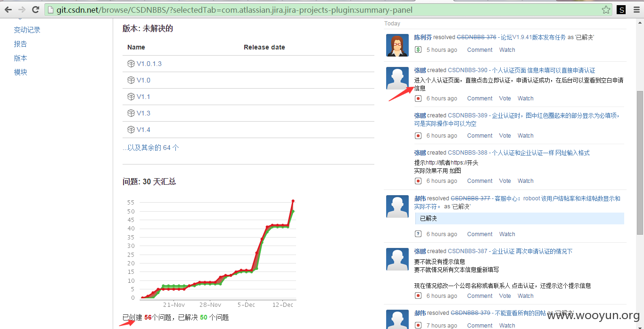Open issue CSDNBBS-388 link
This screenshot has height=329, width=644.
(468, 153)
